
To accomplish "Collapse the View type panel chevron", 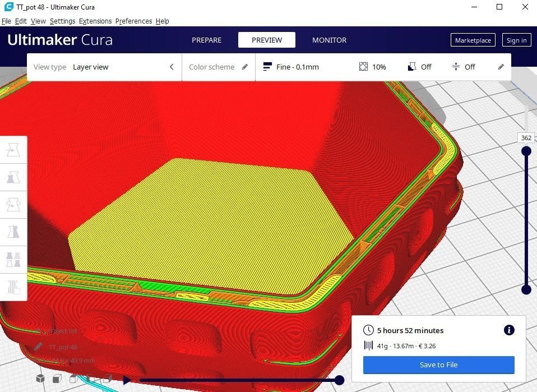I will 172,67.
